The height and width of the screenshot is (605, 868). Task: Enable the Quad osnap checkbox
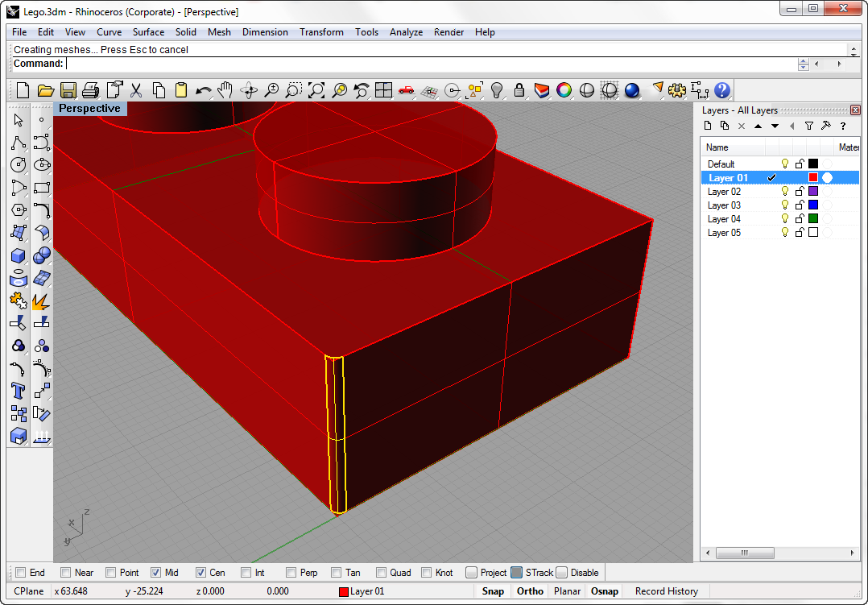[x=381, y=572]
